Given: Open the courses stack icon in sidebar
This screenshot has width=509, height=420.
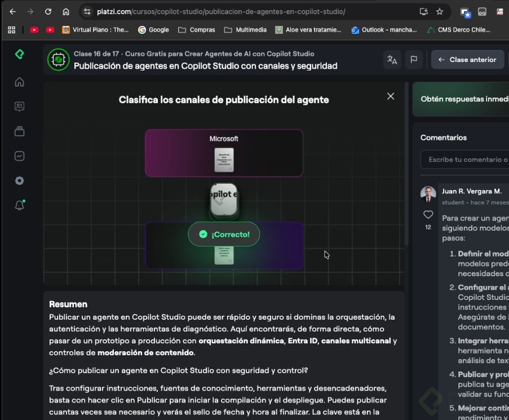Looking at the screenshot, I should [20, 131].
